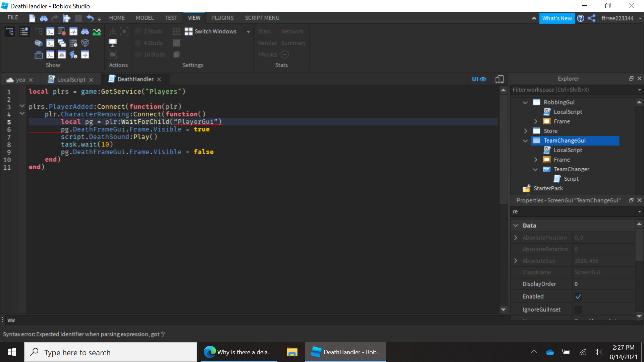Expand the Store tree node
644x362 pixels.
point(526,131)
